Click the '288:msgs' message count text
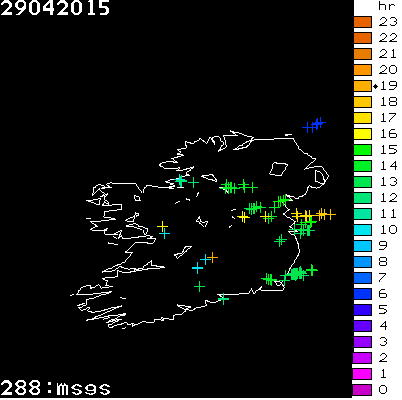This screenshot has height=400, width=402. 55,388
